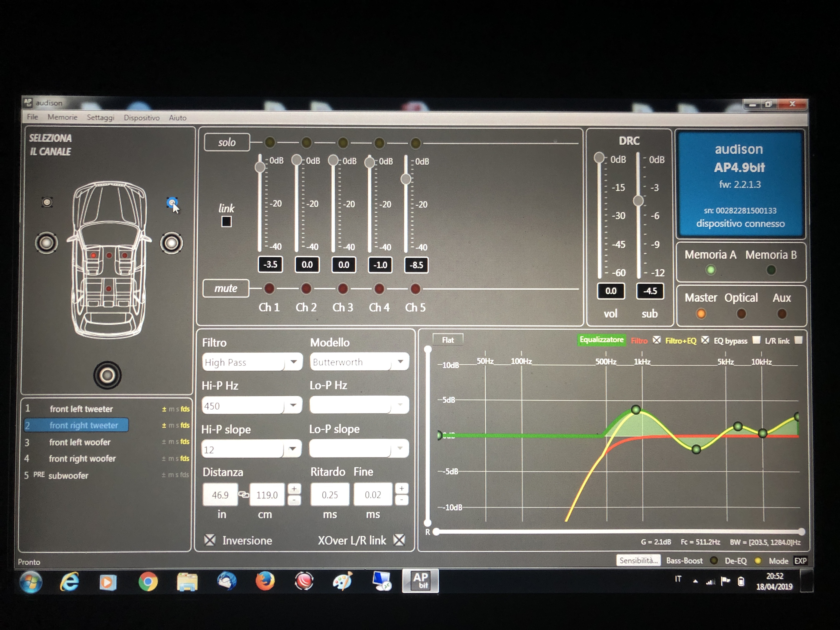Enable the EQ bypass checkbox

click(x=756, y=340)
